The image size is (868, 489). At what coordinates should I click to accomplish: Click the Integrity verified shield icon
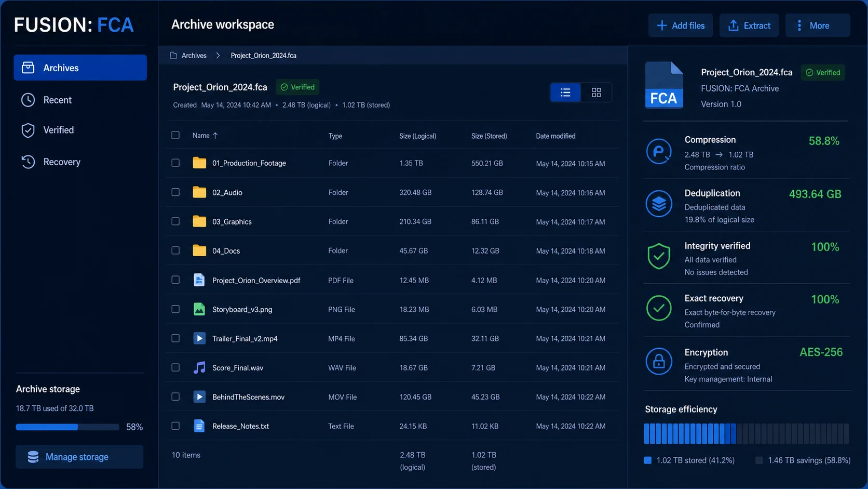coord(659,256)
